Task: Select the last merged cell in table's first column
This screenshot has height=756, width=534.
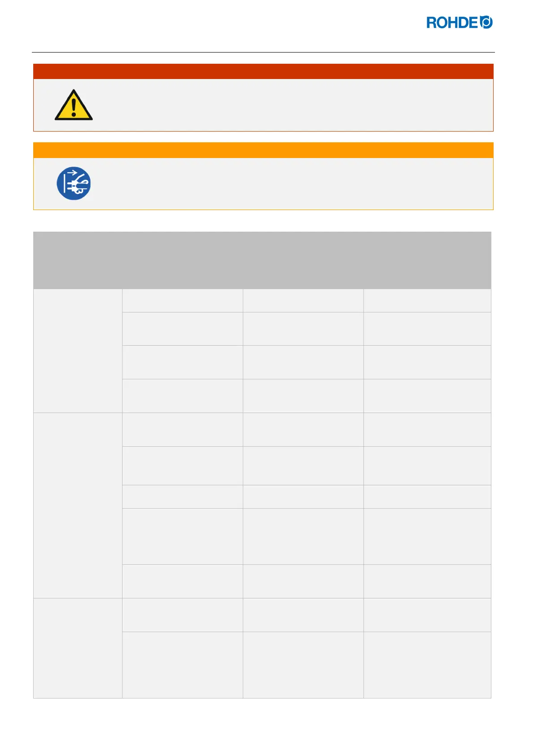Action: [78, 648]
